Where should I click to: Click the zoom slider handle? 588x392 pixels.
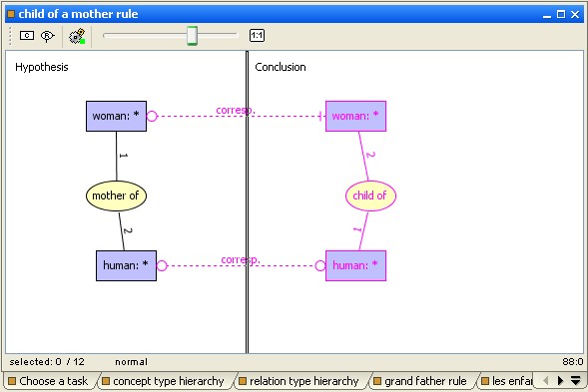[x=192, y=36]
